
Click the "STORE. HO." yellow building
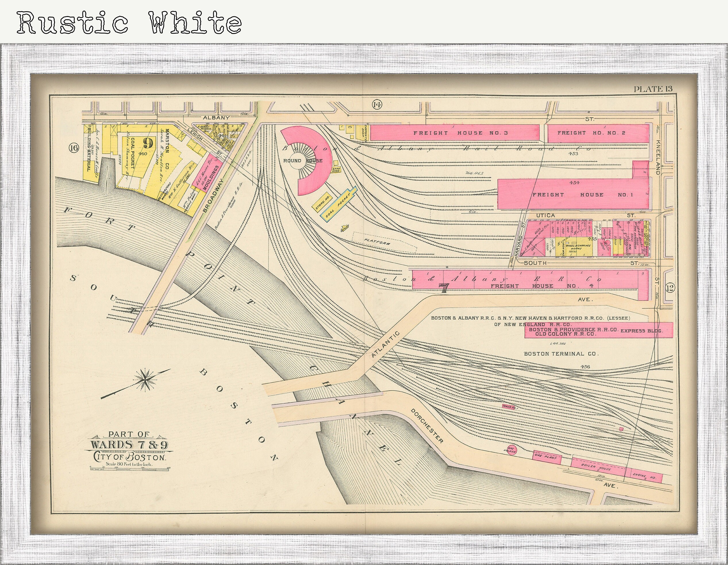pyautogui.click(x=322, y=202)
